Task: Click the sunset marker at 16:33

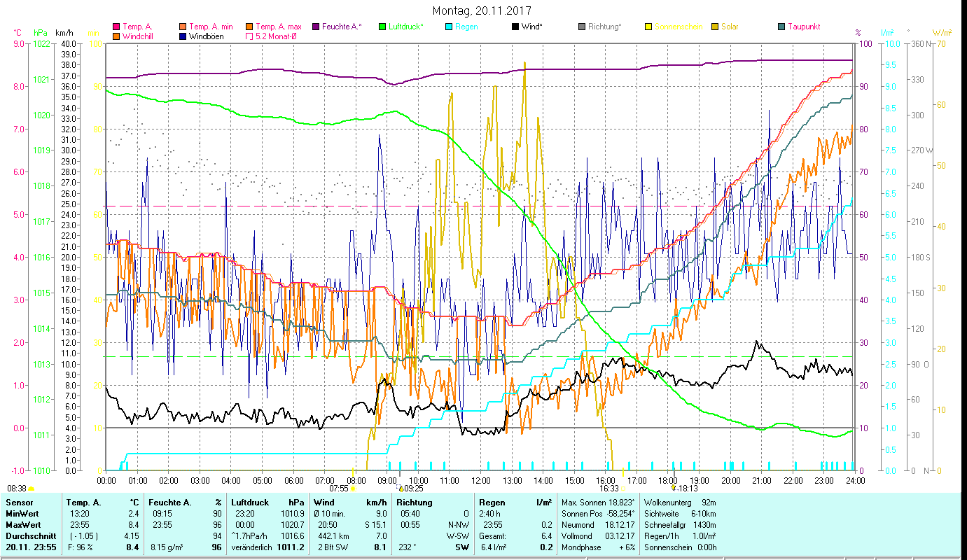Action: click(x=622, y=489)
